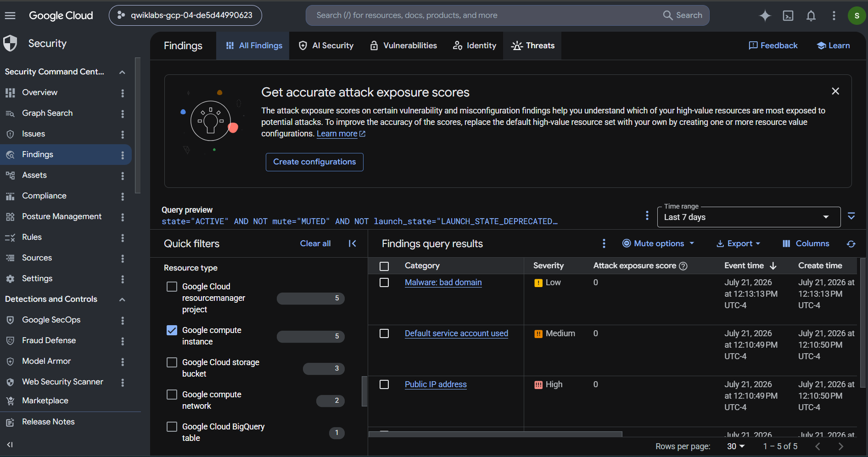Open the Malware: bad domain finding
Viewport: 868px width, 457px height.
pos(443,282)
